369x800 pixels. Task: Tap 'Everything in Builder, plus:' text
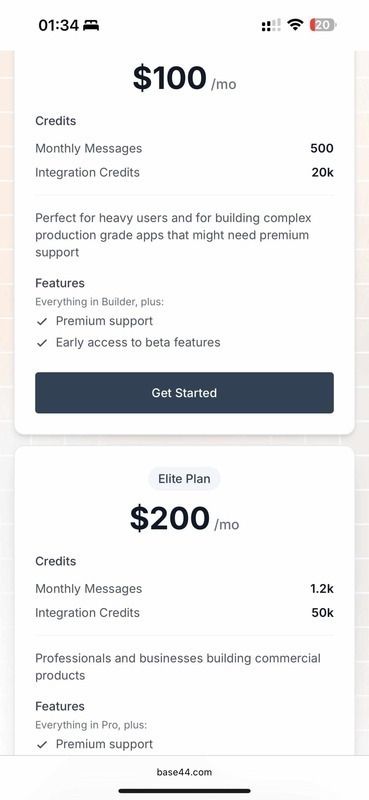(x=100, y=302)
